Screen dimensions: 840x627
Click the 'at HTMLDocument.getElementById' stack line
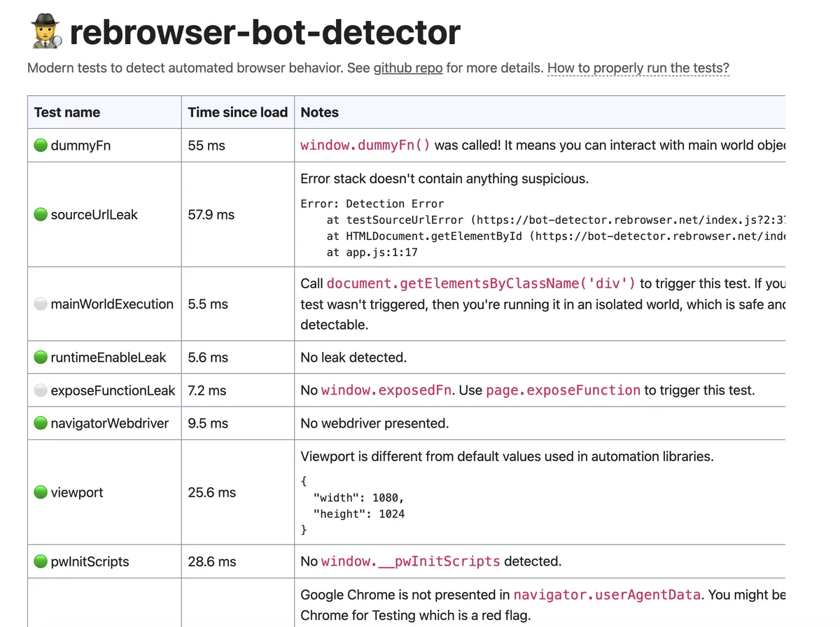tap(556, 236)
